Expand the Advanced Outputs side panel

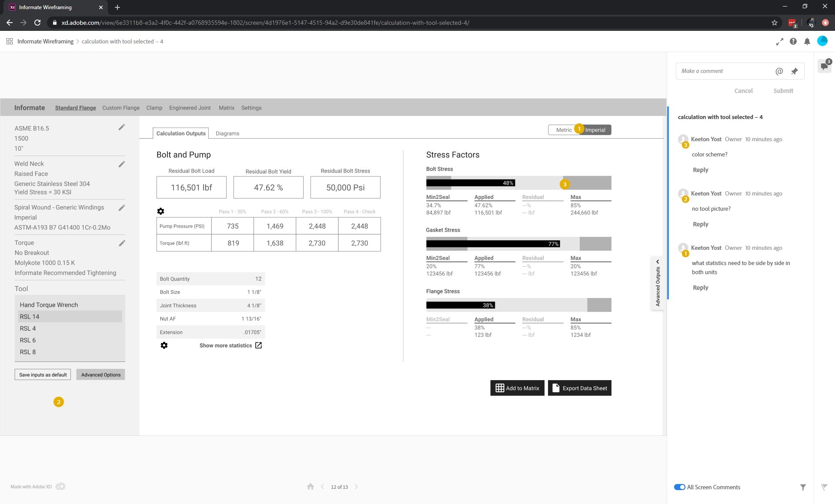pos(658,283)
